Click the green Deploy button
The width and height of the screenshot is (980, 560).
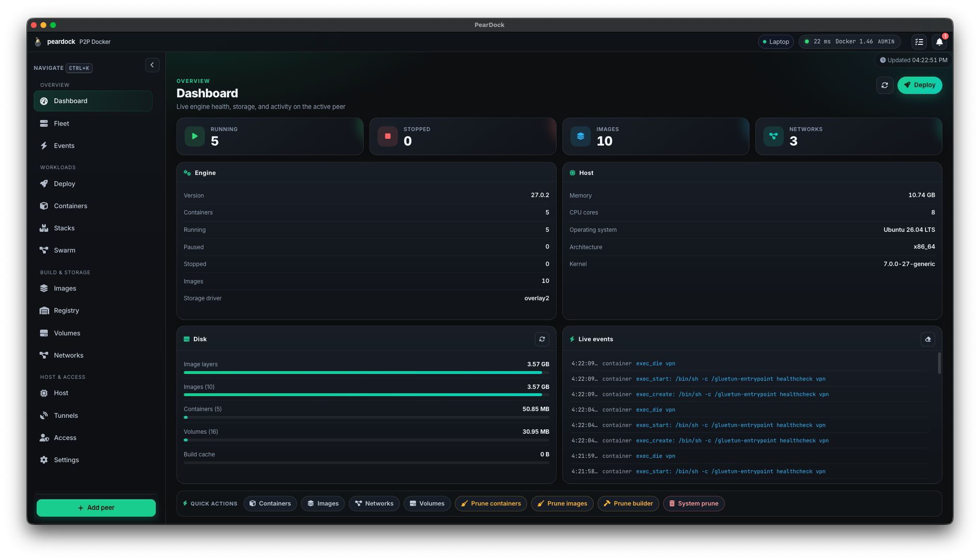[919, 85]
